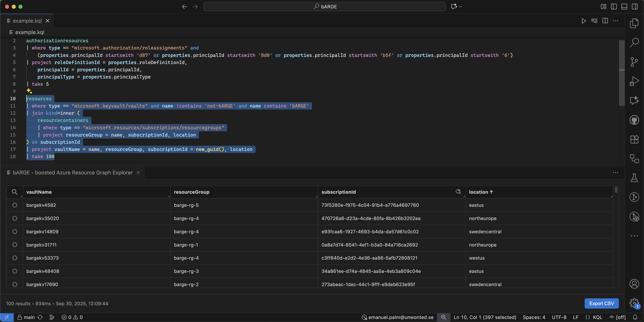This screenshot has height=322, width=644.
Task: Open the Source Control view icon
Action: [634, 62]
